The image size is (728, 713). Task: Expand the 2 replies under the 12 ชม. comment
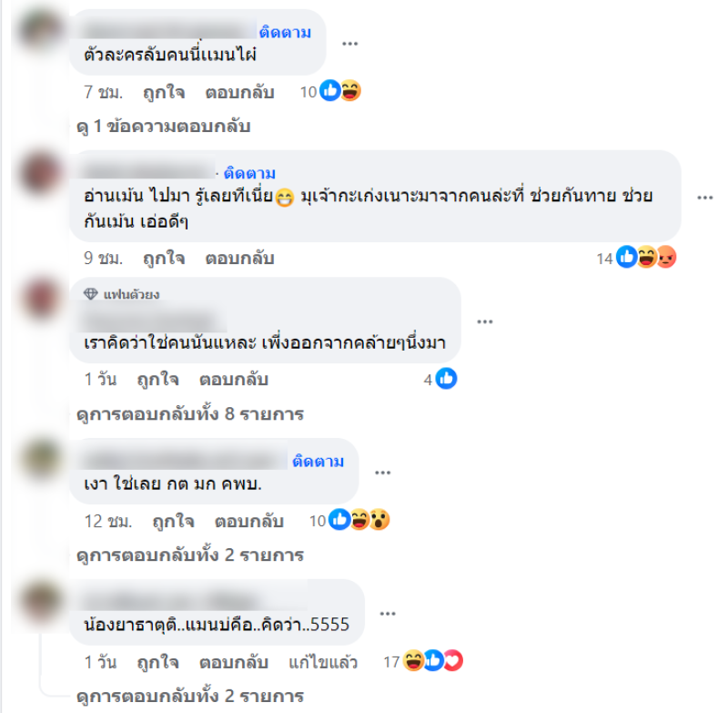coord(190,555)
